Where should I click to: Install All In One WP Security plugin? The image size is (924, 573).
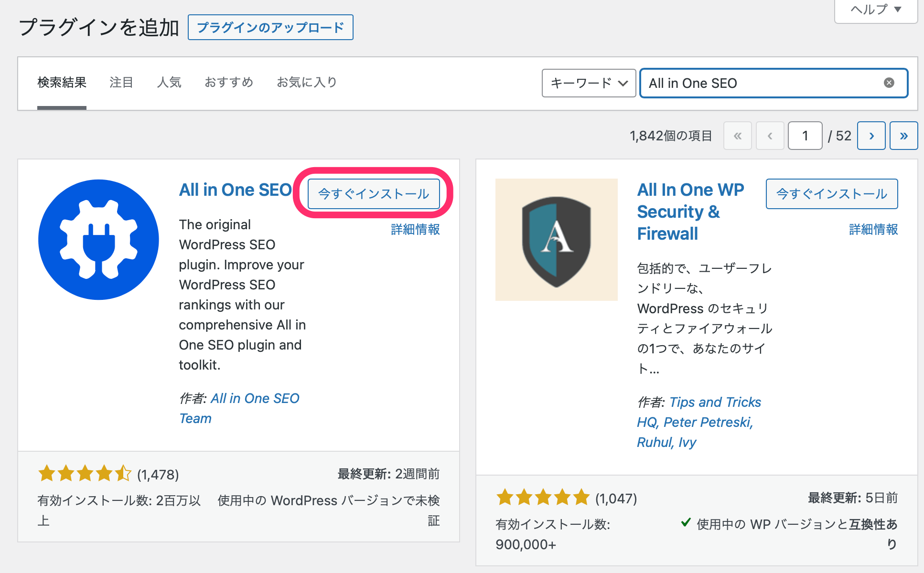tap(831, 194)
